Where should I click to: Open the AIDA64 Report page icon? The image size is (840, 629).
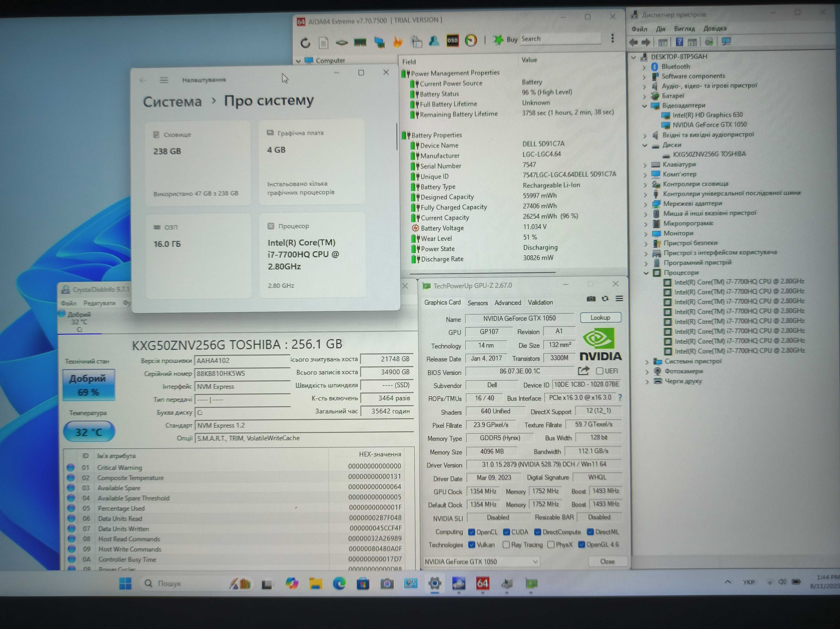tap(324, 43)
